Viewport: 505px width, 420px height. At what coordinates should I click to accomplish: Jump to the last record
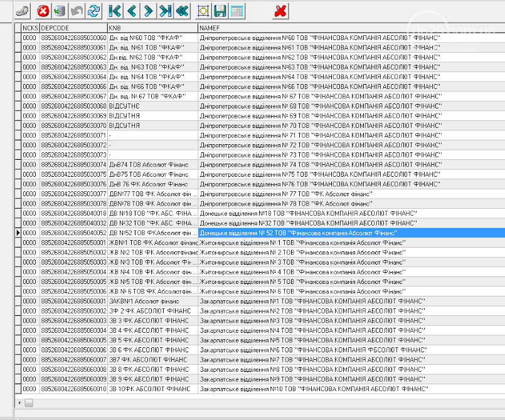[165, 11]
